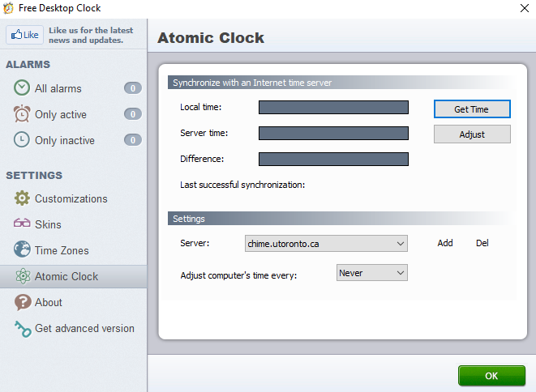
Task: Select the Only inactive clock icon
Action: click(x=22, y=139)
